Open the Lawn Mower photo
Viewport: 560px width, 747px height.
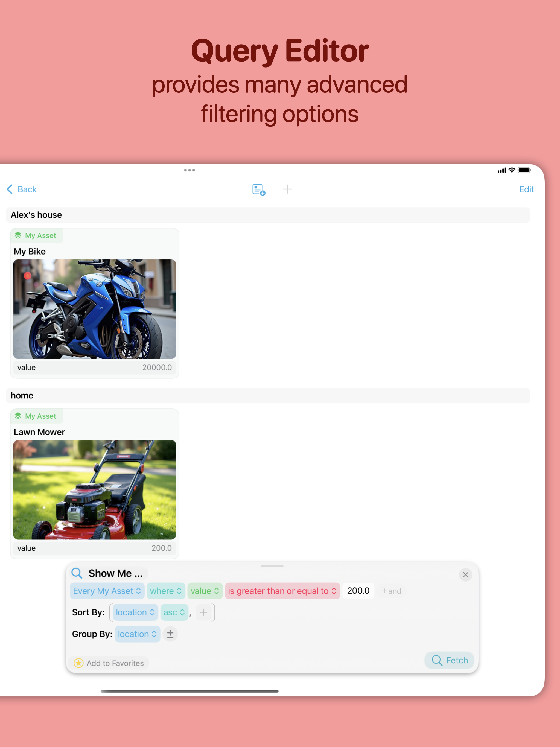pos(95,490)
